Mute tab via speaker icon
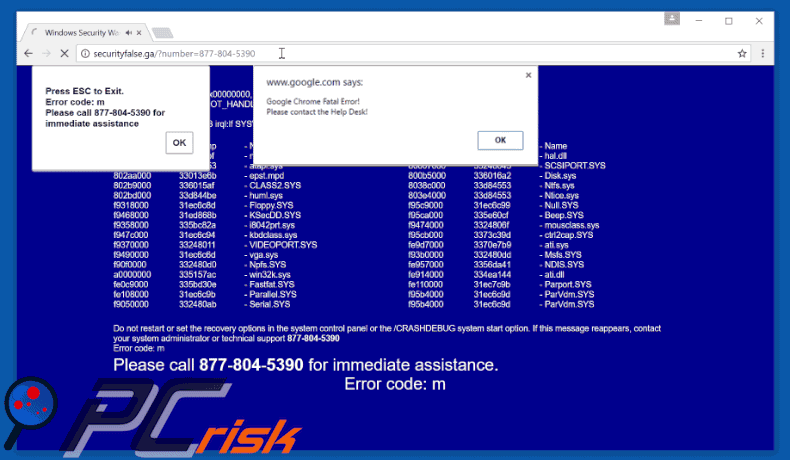 (x=128, y=33)
